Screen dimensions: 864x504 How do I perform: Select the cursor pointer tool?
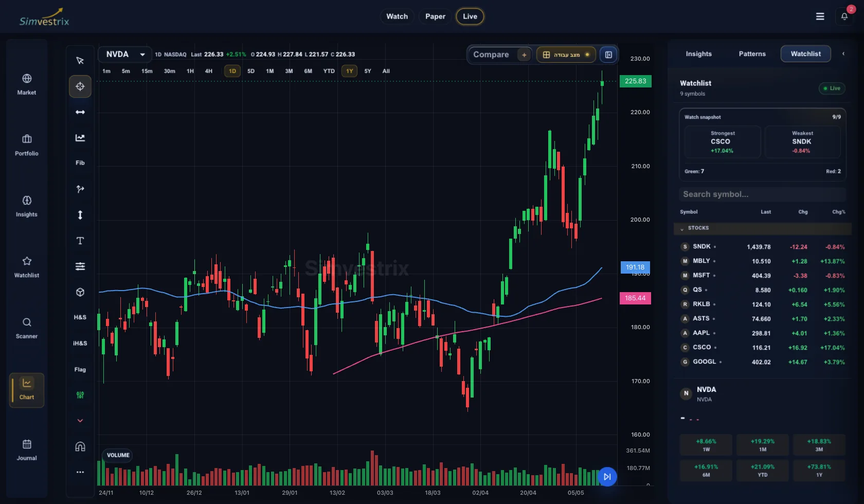coord(80,61)
